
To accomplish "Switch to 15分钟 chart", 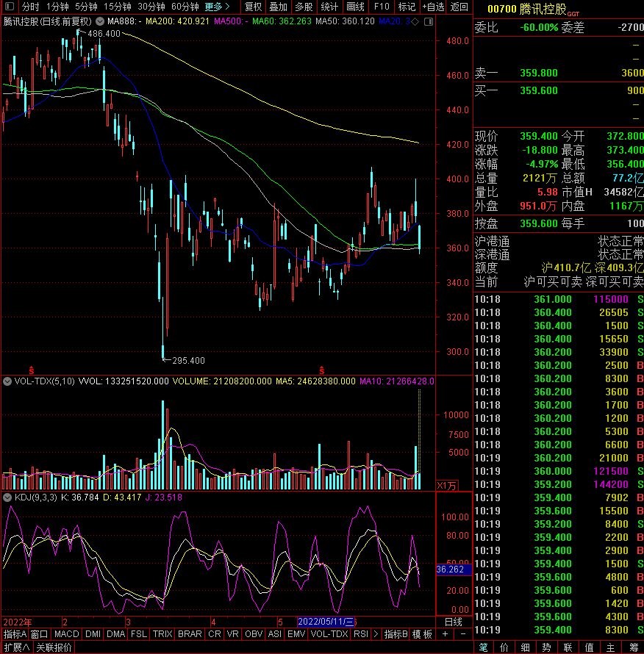I will 118,7.
